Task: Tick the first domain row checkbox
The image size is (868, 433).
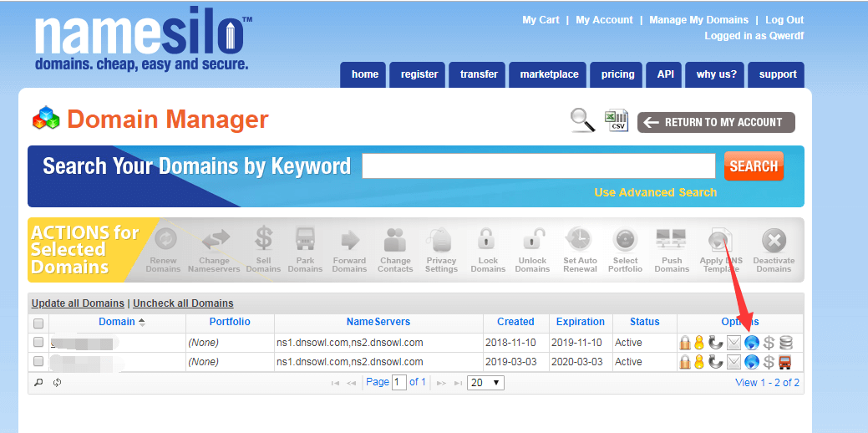Action: pyautogui.click(x=38, y=343)
